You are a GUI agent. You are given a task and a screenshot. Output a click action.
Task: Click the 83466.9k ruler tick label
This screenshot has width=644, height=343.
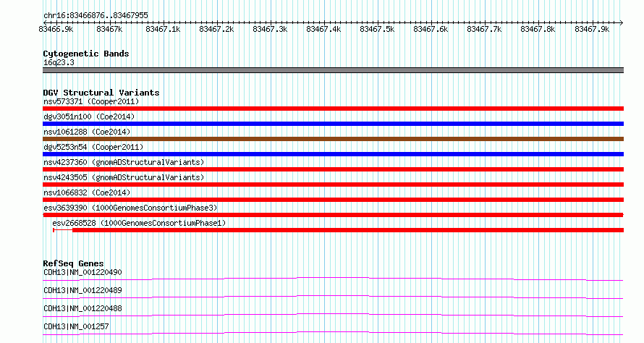56,29
